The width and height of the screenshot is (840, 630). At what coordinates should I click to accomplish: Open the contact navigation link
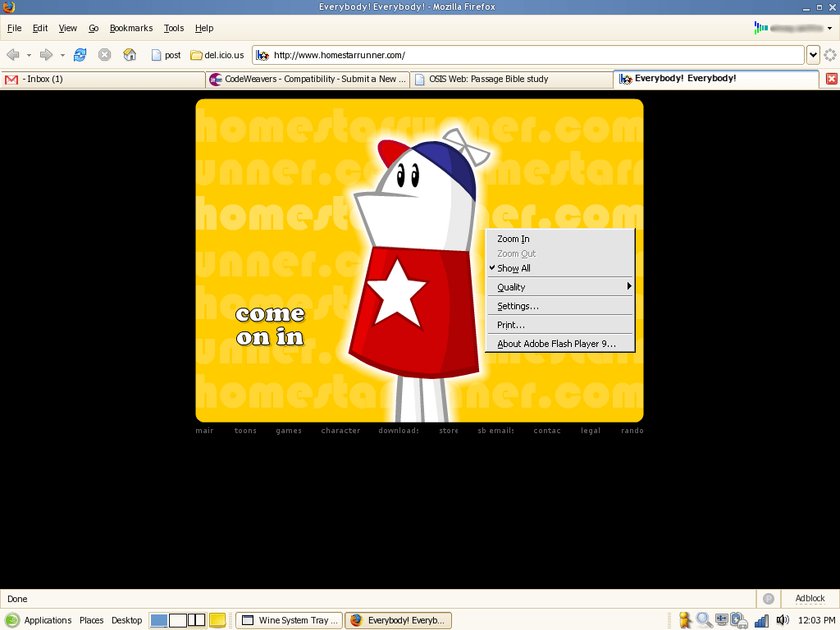(547, 430)
